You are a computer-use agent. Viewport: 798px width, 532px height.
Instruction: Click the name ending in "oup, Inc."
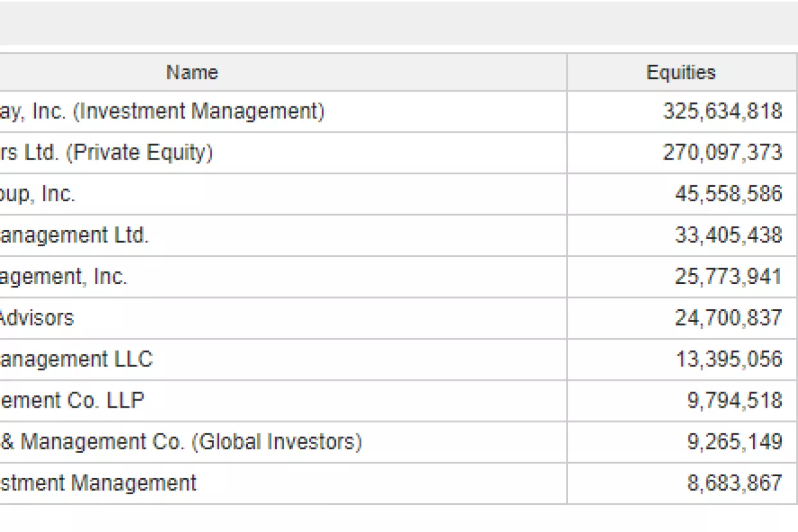coord(37,194)
